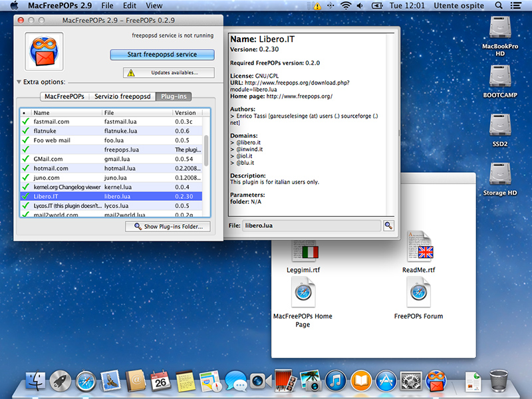The height and width of the screenshot is (399, 532).
Task: Open Messages speech bubble icon in Dock
Action: tap(235, 380)
